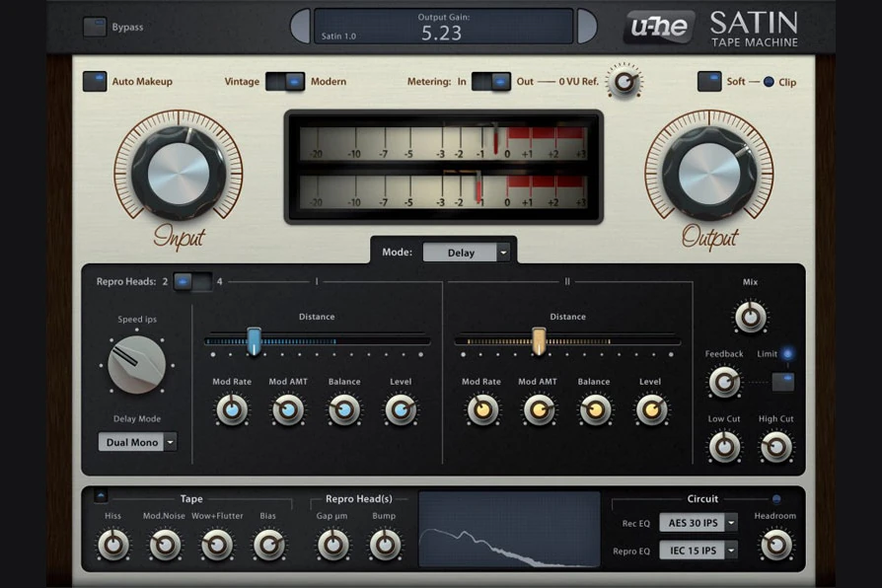This screenshot has width=882, height=588.
Task: Click the blue Balance knob
Action: click(x=344, y=410)
